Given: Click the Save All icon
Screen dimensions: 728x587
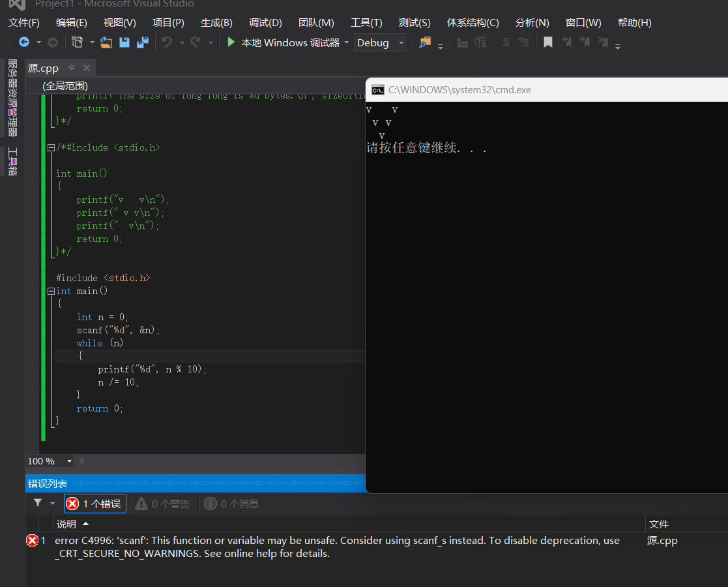Looking at the screenshot, I should click(142, 42).
